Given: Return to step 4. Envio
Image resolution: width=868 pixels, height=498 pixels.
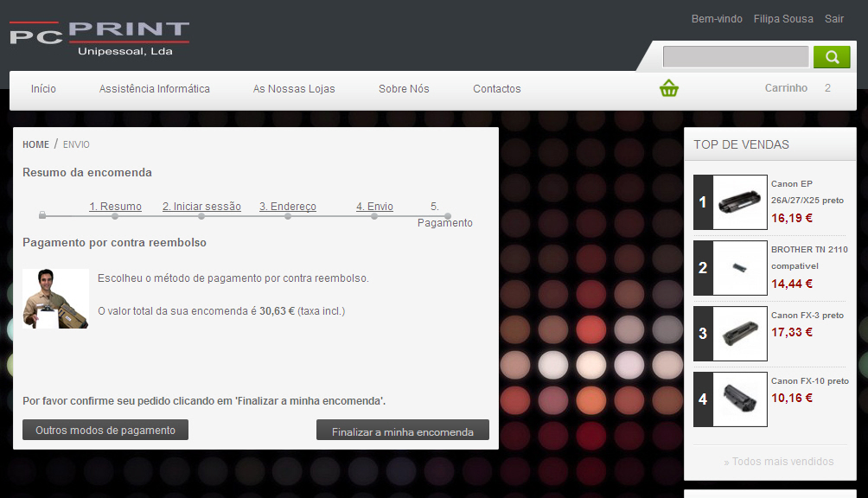Looking at the screenshot, I should (x=374, y=207).
